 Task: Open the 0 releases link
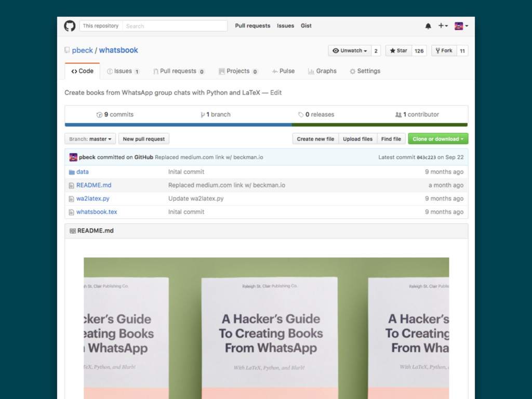coord(316,115)
